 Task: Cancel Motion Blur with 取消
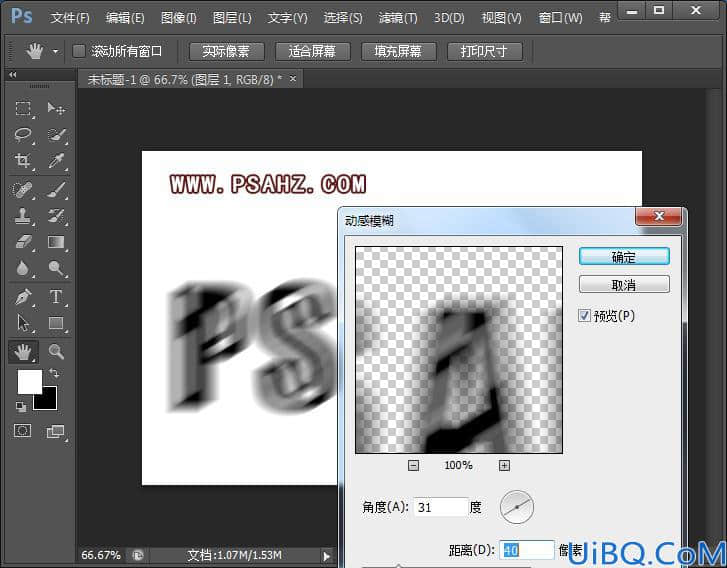click(624, 284)
